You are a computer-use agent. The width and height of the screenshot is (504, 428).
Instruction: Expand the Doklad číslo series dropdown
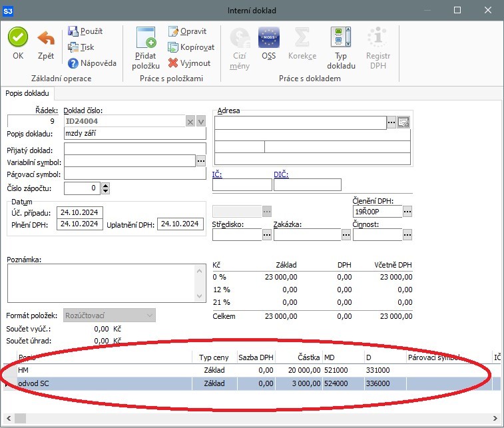201,122
